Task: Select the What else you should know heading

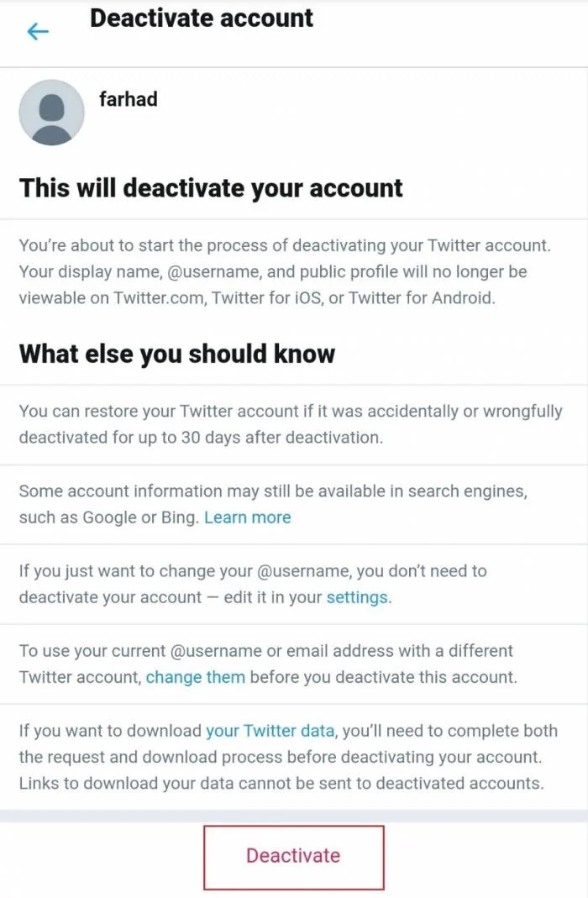Action: pos(177,354)
